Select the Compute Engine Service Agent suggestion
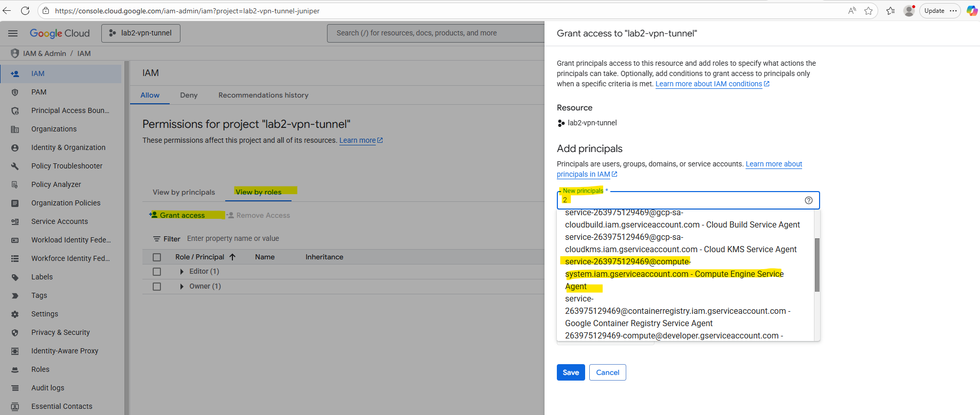 pos(674,274)
